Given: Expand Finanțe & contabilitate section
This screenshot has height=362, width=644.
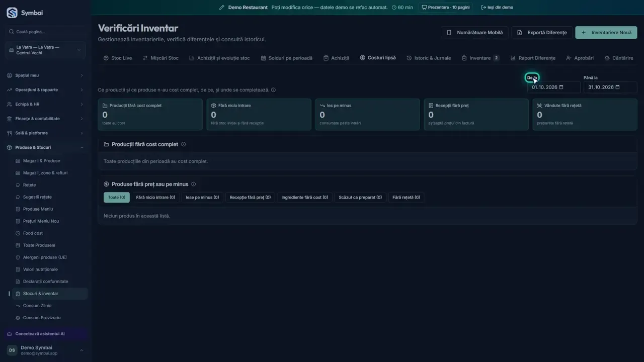Looking at the screenshot, I should click(x=45, y=119).
